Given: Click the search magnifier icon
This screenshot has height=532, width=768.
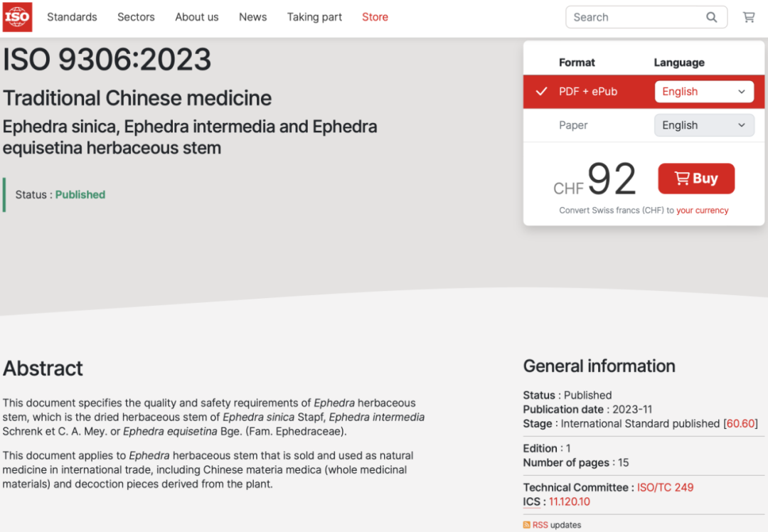Looking at the screenshot, I should point(711,18).
